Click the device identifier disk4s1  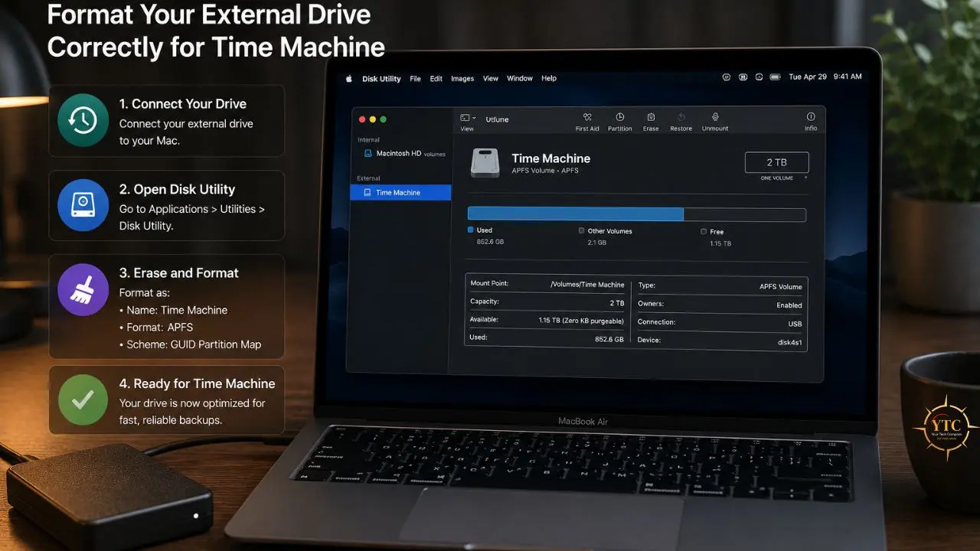click(790, 342)
